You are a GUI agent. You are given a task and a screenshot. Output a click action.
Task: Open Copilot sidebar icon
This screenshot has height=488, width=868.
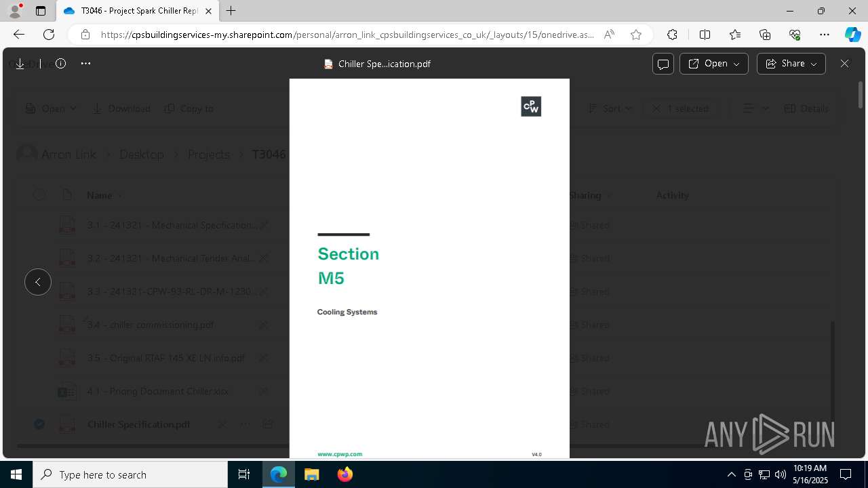852,35
